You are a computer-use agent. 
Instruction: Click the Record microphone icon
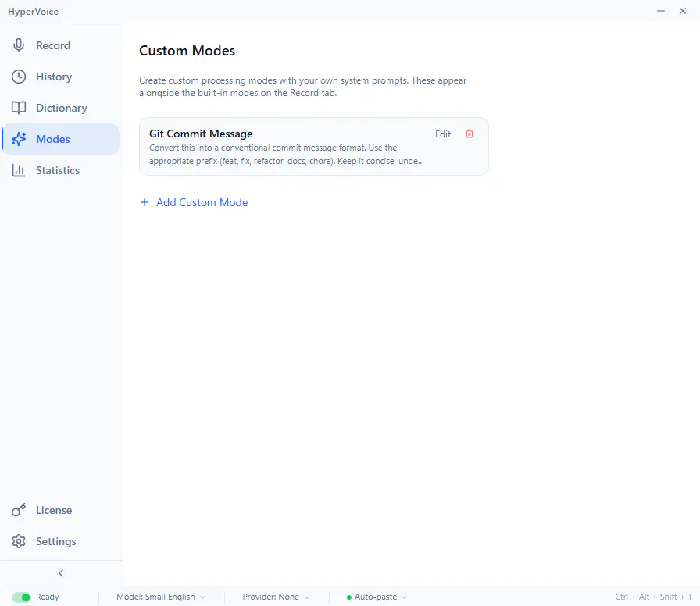pos(19,45)
